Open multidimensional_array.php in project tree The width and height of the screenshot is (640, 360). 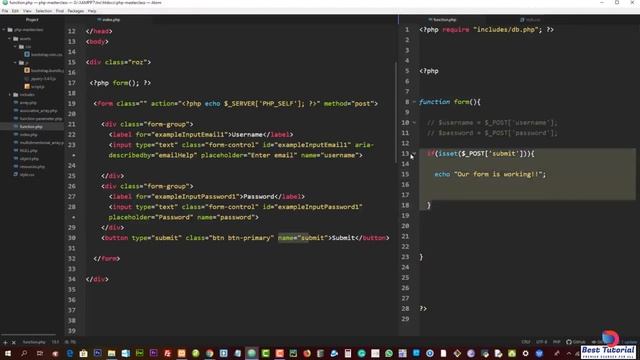coord(38,142)
